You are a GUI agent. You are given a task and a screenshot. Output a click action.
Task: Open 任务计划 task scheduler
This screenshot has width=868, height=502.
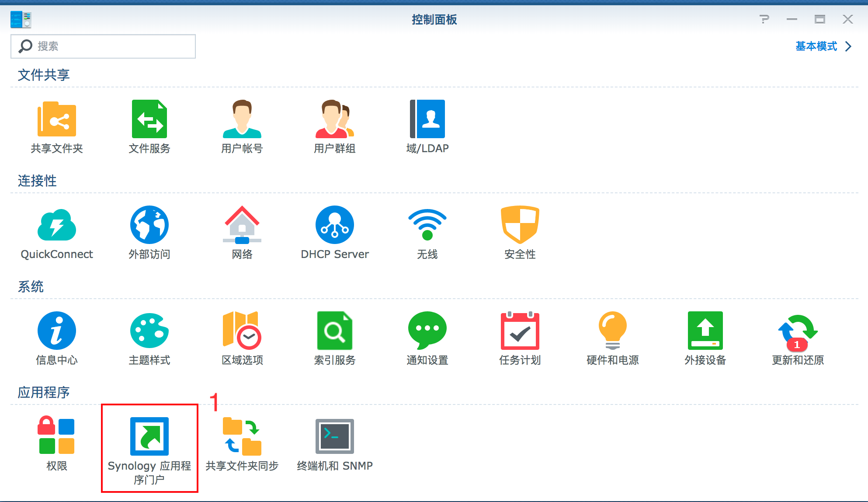[520, 331]
